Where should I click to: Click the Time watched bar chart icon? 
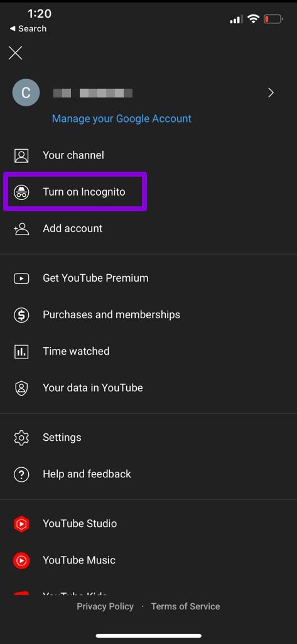click(x=21, y=351)
